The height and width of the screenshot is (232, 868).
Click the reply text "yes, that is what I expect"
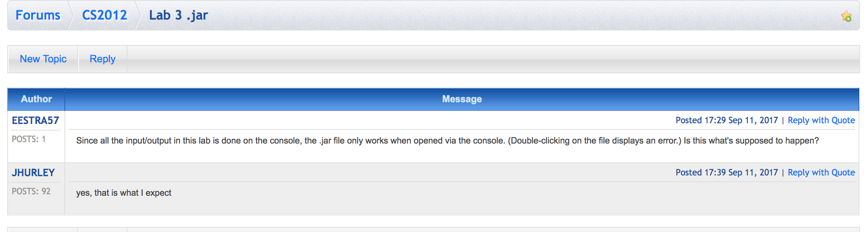[124, 193]
